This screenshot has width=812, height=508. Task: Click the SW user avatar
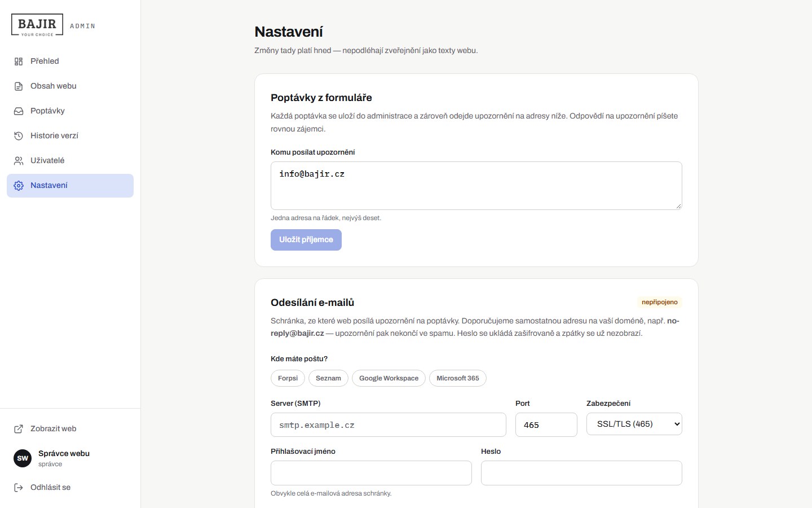point(23,458)
